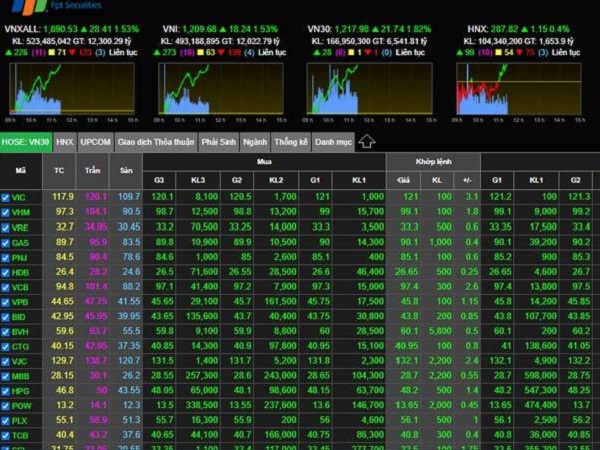600x450 pixels.
Task: Select the UPCOM tab
Action: click(95, 142)
